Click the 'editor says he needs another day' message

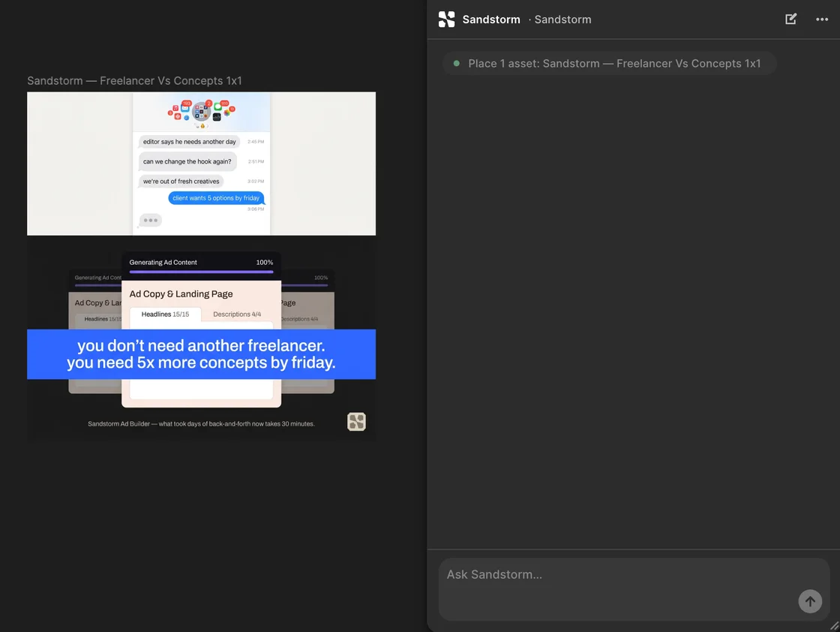point(189,142)
